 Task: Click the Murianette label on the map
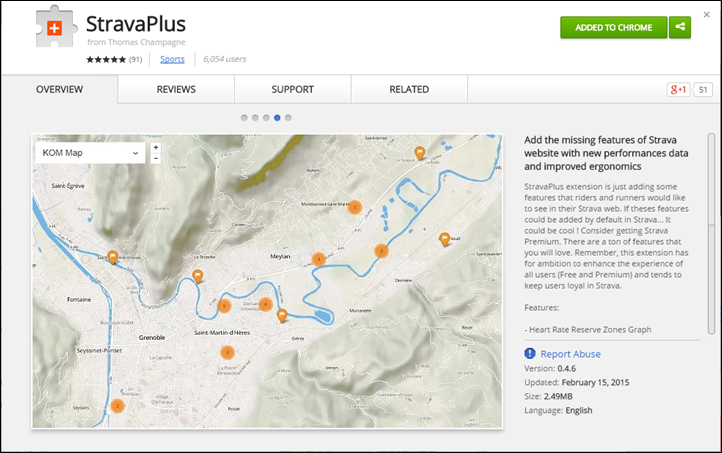[x=360, y=310]
